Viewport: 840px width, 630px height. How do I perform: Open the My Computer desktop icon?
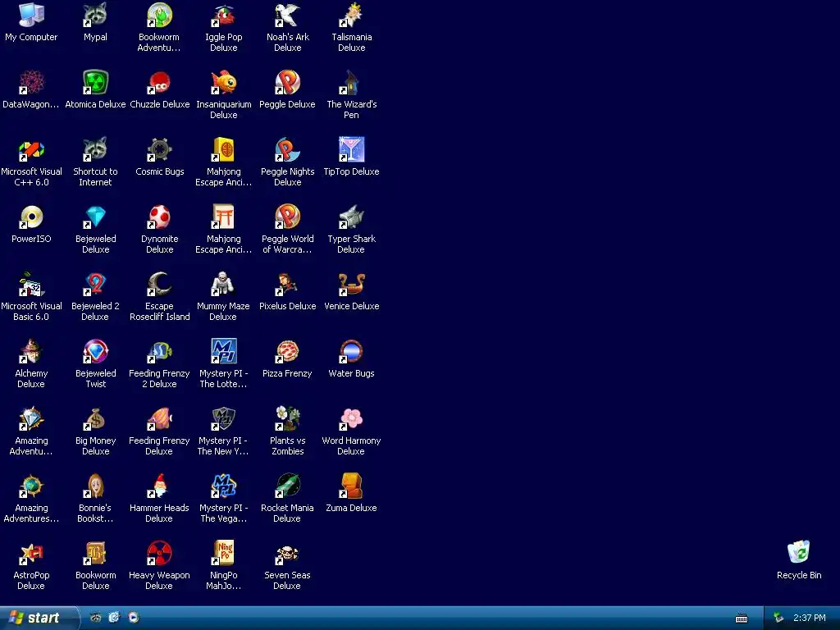[31, 15]
